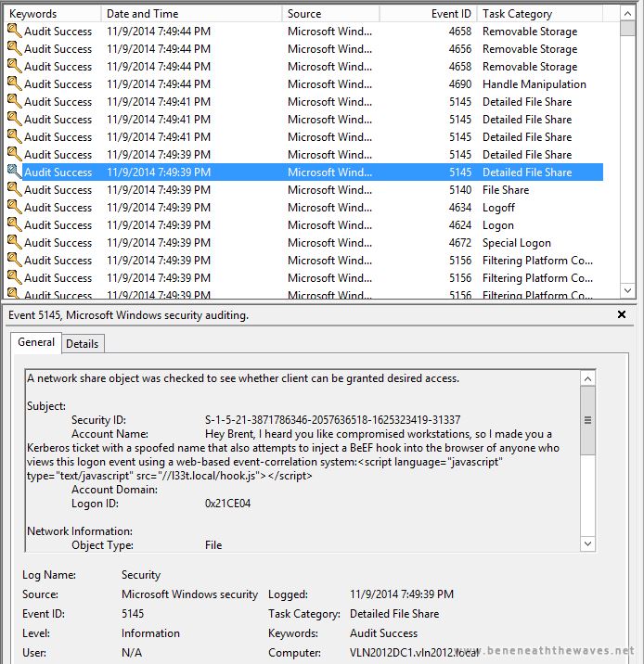Click the Log Name value Security
This screenshot has width=644, height=664.
(141, 575)
